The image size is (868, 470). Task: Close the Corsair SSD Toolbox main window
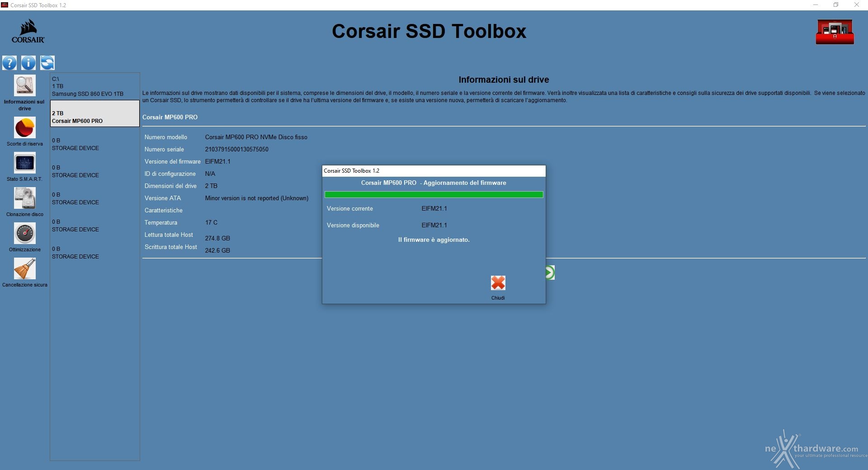point(857,5)
